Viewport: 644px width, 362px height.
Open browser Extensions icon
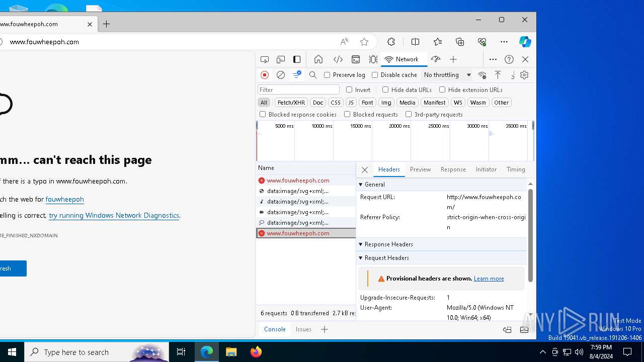[391, 42]
